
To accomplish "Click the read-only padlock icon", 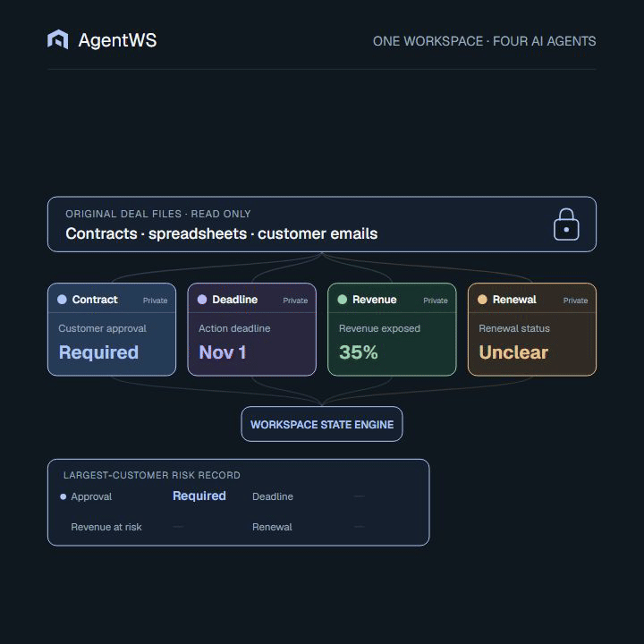I will tap(566, 225).
